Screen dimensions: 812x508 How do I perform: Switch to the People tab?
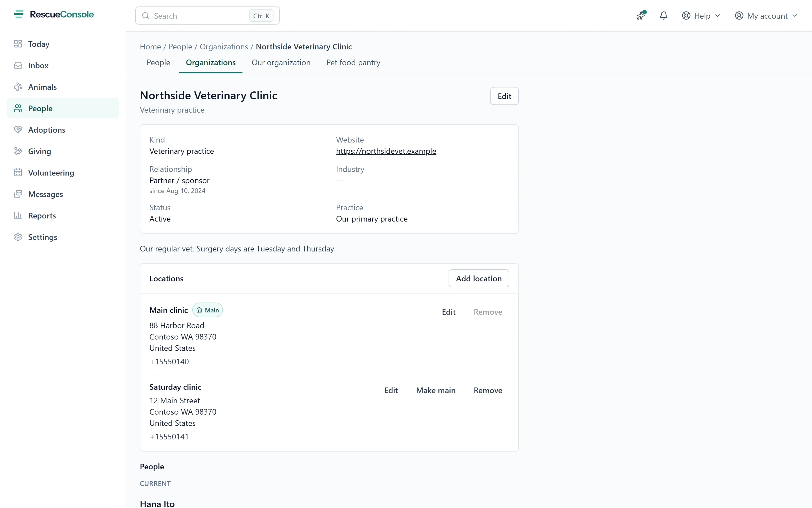tap(158, 62)
